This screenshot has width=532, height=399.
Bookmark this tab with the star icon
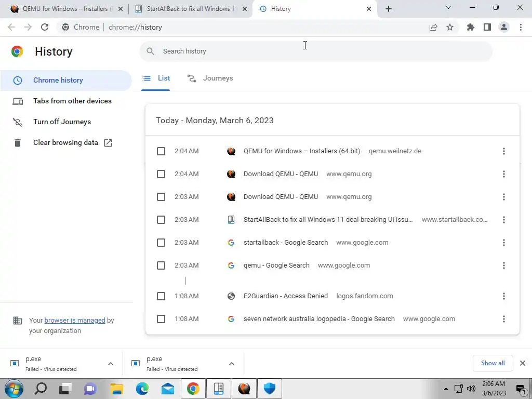point(450,27)
